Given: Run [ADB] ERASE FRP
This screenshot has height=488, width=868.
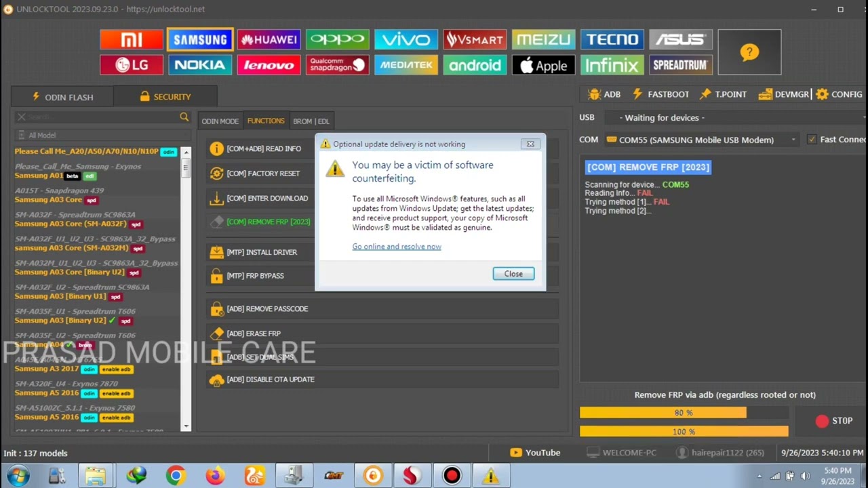Looking at the screenshot, I should tap(382, 333).
